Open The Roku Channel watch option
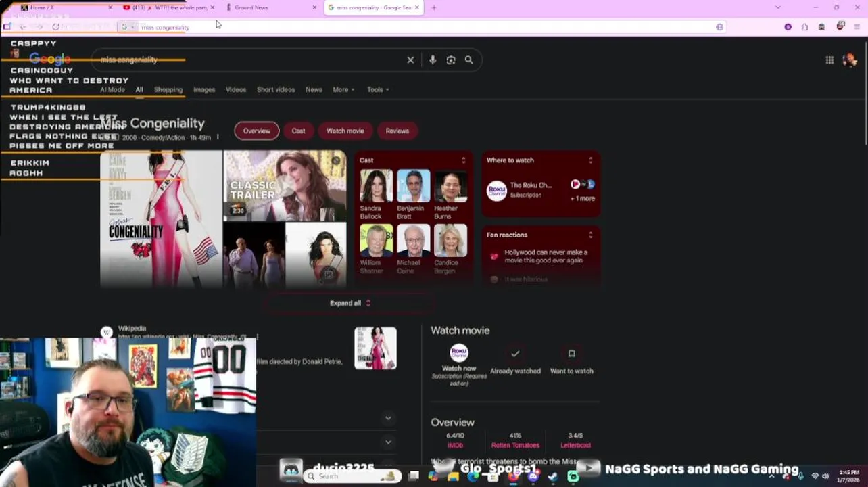 pyautogui.click(x=519, y=189)
